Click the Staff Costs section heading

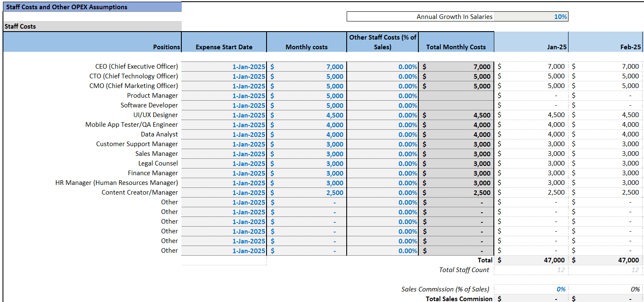click(20, 26)
